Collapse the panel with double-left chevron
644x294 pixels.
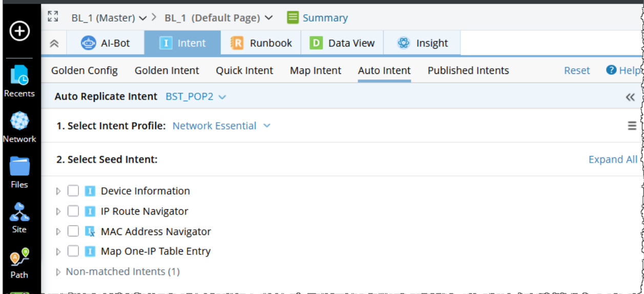[x=630, y=97]
